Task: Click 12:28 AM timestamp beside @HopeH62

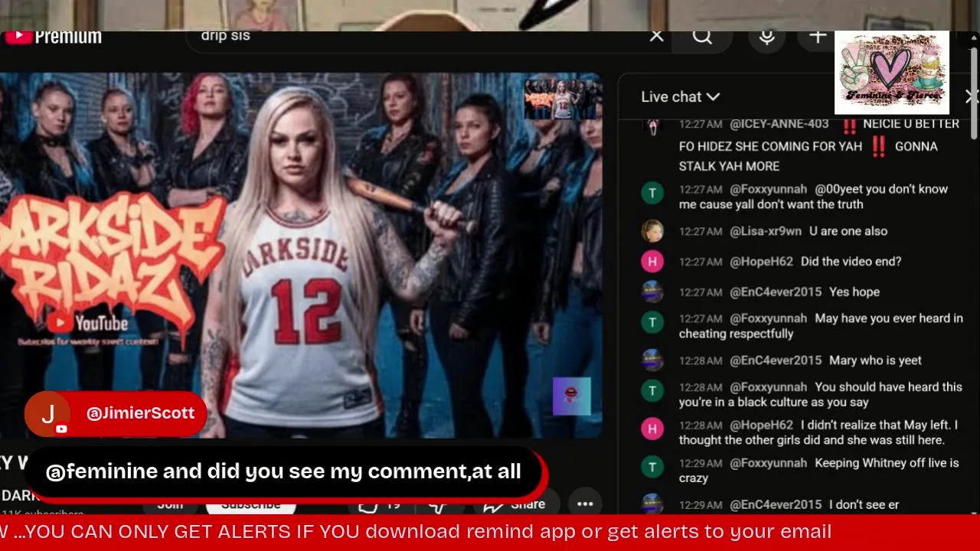Action: click(701, 425)
